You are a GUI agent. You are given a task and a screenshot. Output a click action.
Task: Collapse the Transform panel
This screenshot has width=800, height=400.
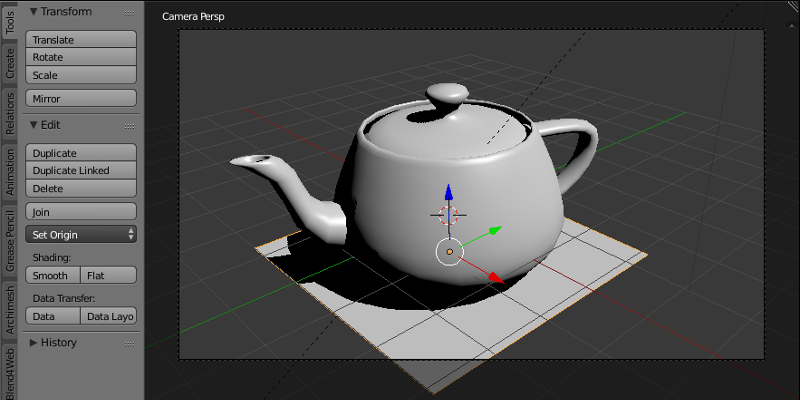(33, 12)
